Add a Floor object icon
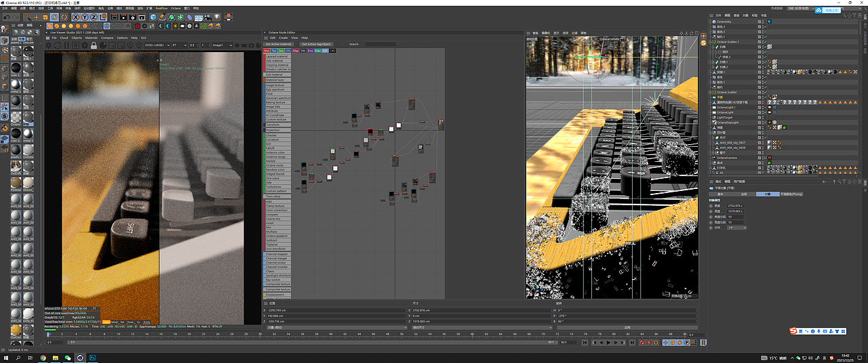The image size is (868, 363). coord(199,17)
